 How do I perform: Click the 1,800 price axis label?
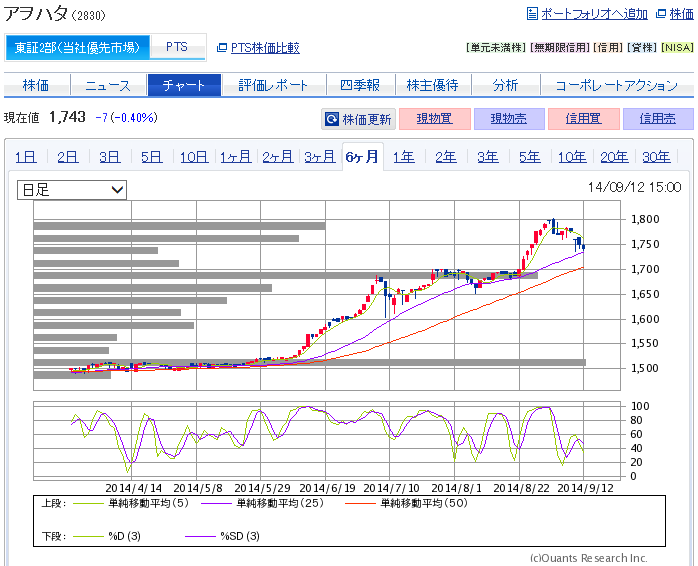point(645,219)
